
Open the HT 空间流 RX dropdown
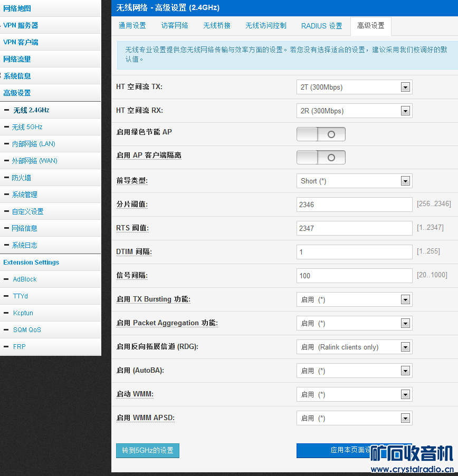pos(355,111)
